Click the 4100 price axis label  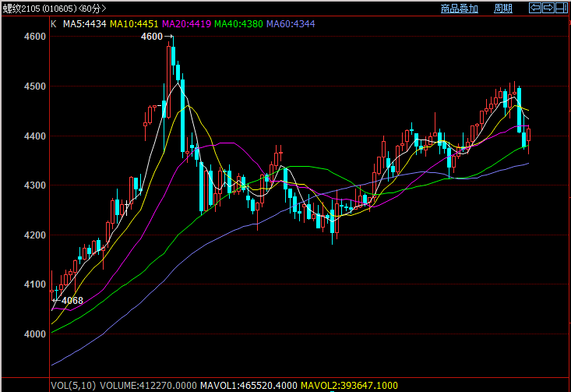click(x=35, y=284)
